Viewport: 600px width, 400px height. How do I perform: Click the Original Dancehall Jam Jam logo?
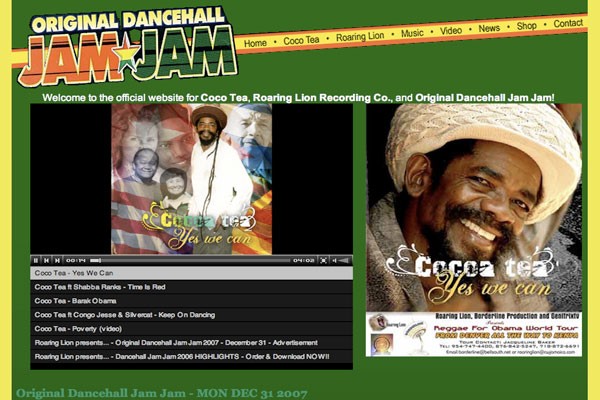128,46
